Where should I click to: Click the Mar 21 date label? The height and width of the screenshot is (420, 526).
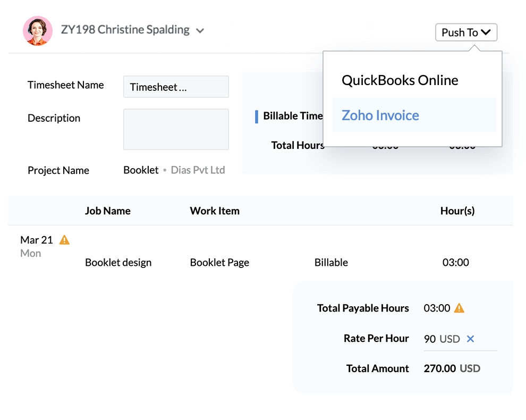point(37,240)
